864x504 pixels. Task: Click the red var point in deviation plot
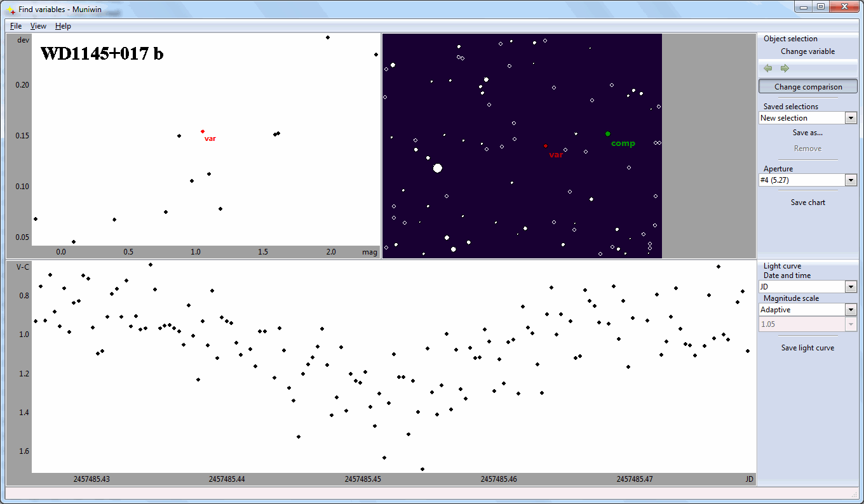(x=203, y=131)
